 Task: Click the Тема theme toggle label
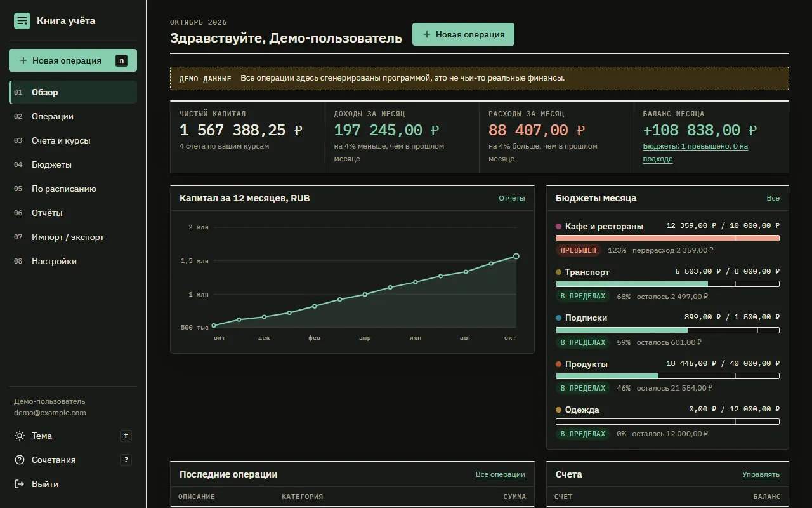[x=42, y=436]
